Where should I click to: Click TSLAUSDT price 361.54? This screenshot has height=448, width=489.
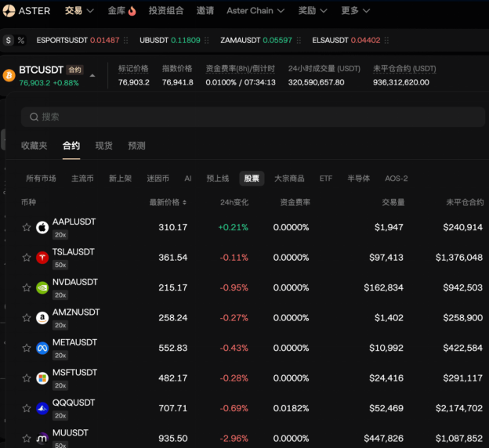[x=172, y=258]
